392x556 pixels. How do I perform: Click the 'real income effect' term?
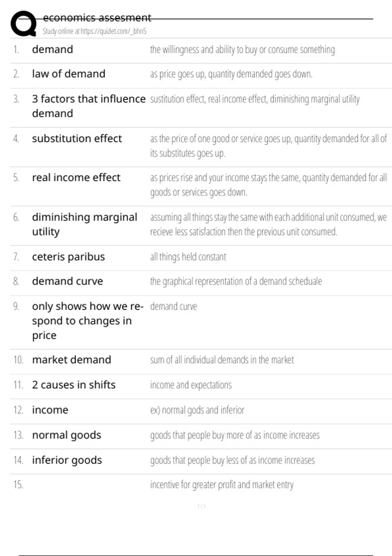[x=76, y=178]
